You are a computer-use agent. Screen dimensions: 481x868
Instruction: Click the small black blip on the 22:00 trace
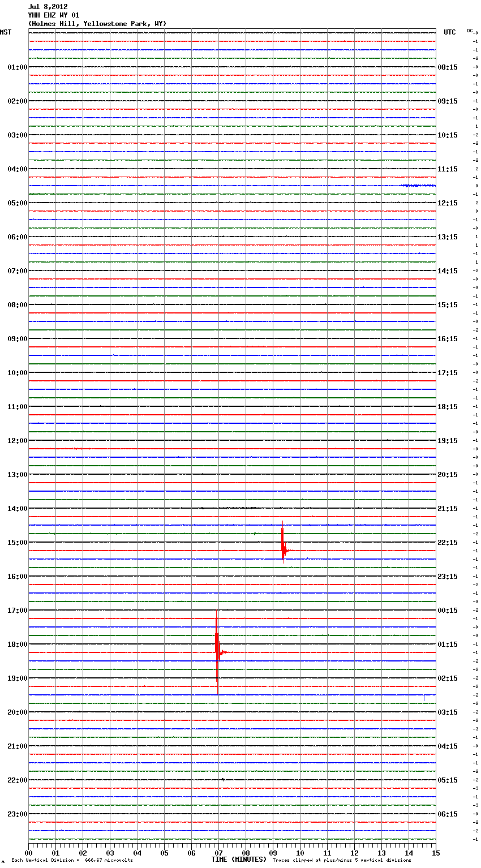pyautogui.click(x=223, y=780)
